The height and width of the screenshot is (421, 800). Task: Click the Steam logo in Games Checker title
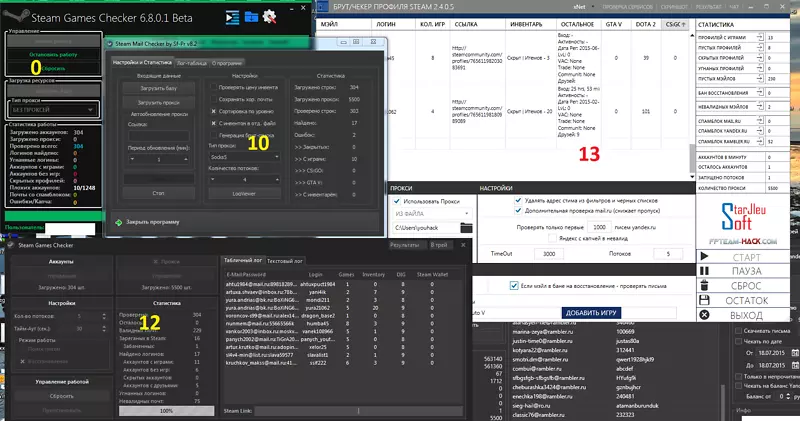[17, 16]
